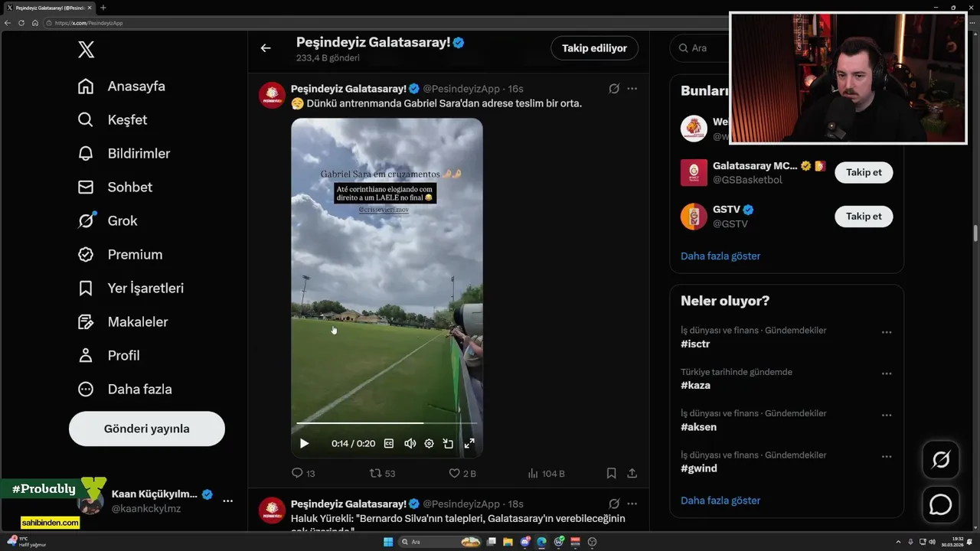
Task: Open options dots for #aksen trend
Action: tap(887, 415)
